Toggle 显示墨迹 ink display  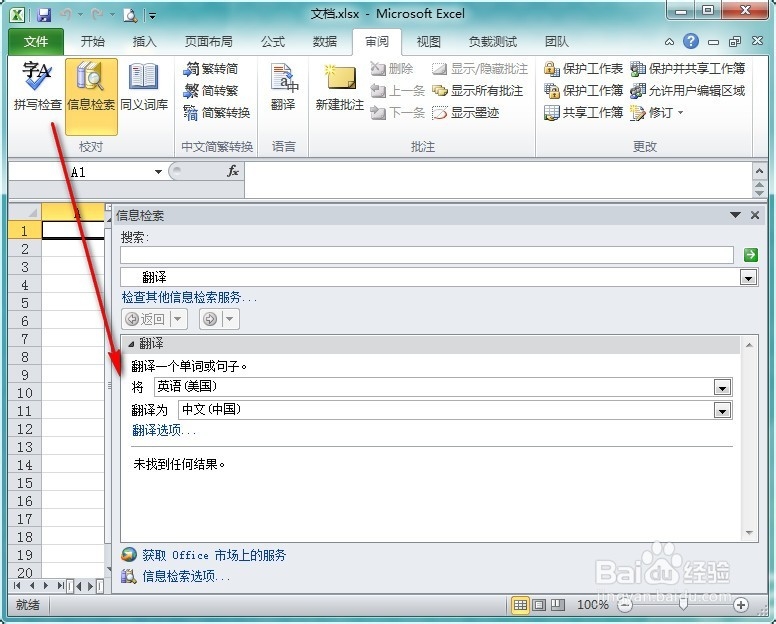point(465,113)
